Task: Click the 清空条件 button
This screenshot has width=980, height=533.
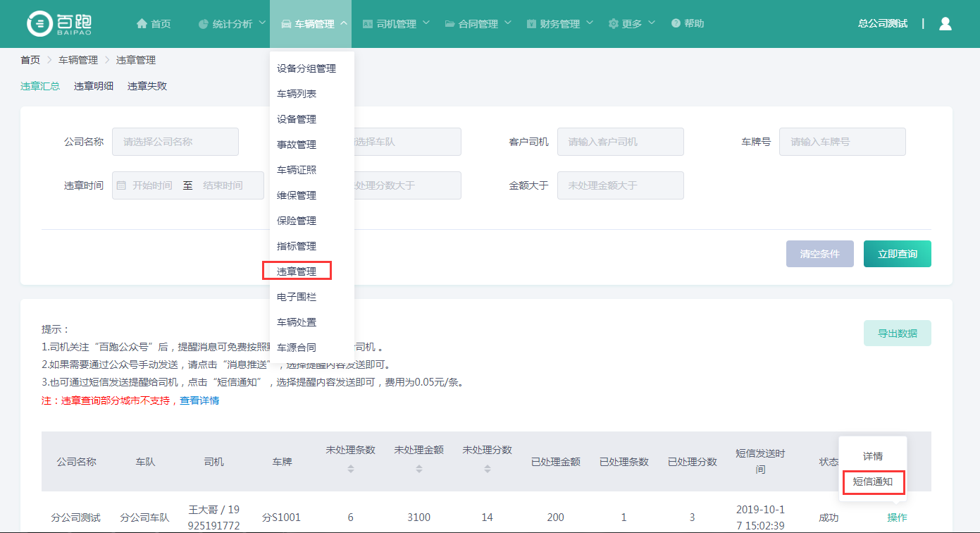Action: 819,254
